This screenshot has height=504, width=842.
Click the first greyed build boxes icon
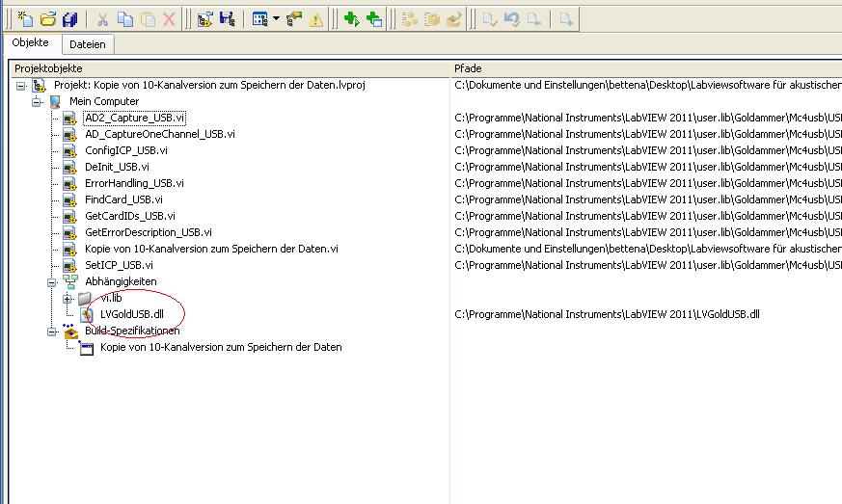pyautogui.click(x=410, y=19)
